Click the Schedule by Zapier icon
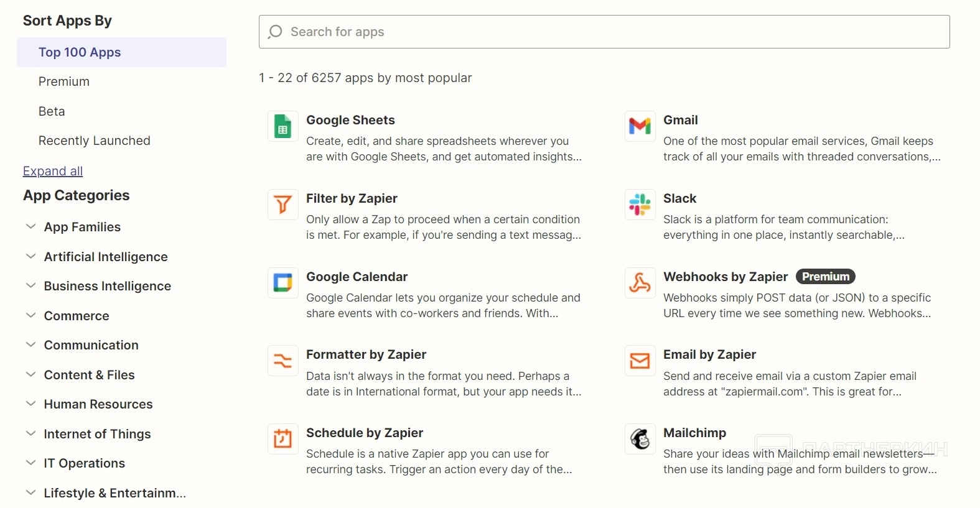 pyautogui.click(x=283, y=440)
